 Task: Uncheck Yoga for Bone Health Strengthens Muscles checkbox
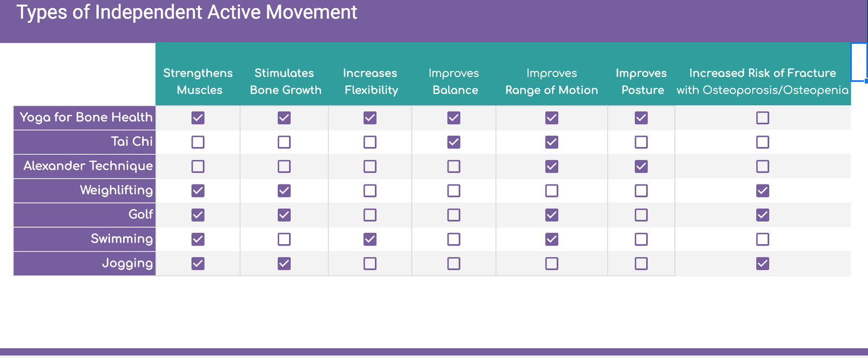198,118
